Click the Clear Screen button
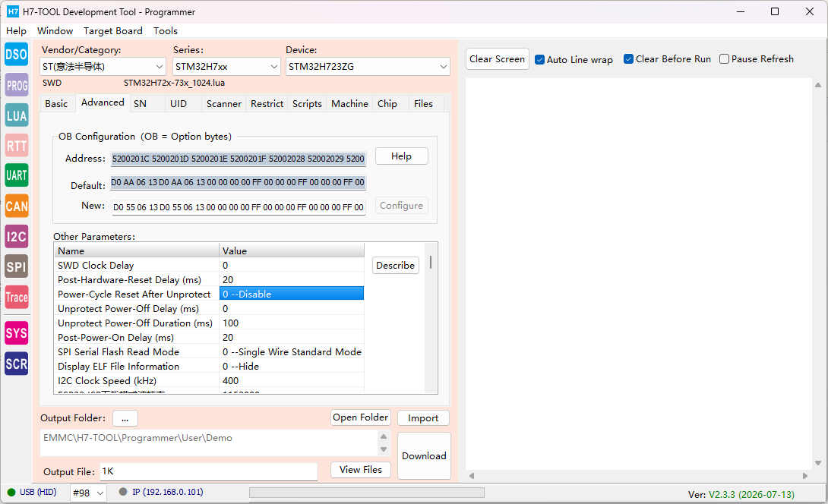The image size is (828, 504). tap(497, 59)
